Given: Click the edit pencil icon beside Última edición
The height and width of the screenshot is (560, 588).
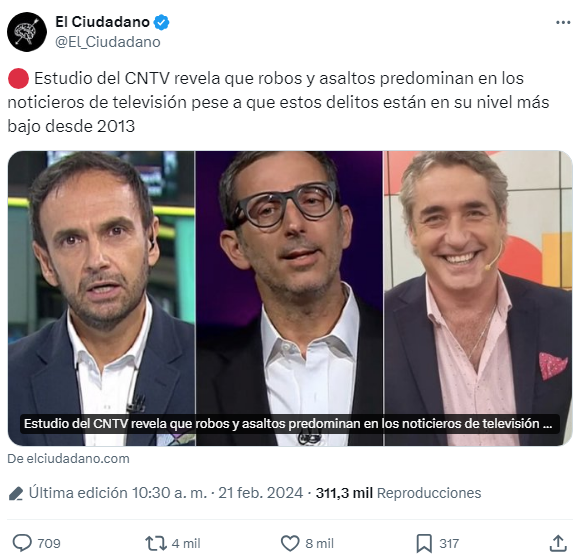Looking at the screenshot, I should tap(16, 494).
